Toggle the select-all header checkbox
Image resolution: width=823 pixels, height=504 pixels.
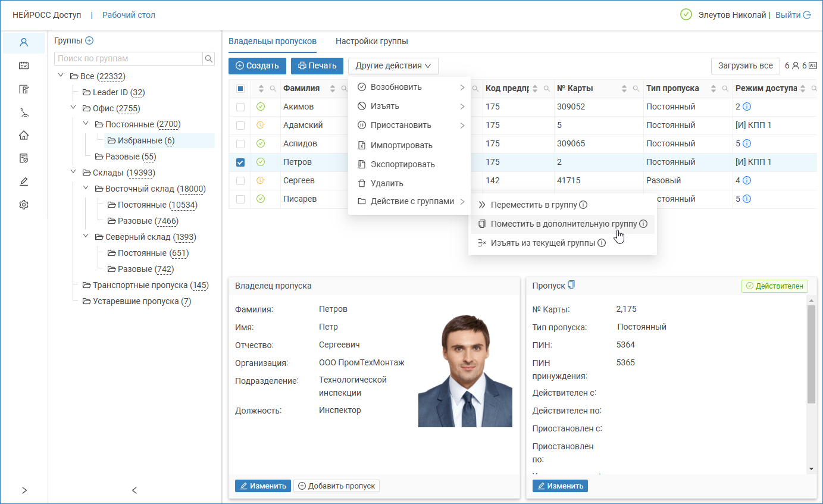point(240,89)
